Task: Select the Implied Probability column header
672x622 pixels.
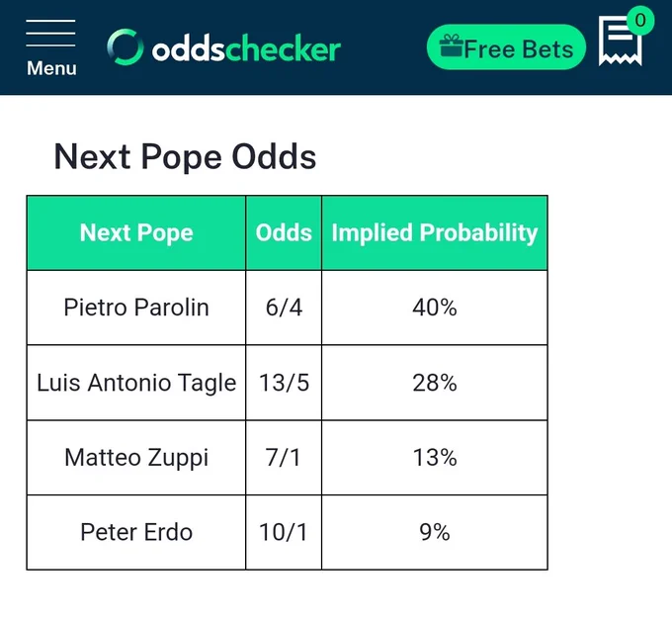Action: 435,233
